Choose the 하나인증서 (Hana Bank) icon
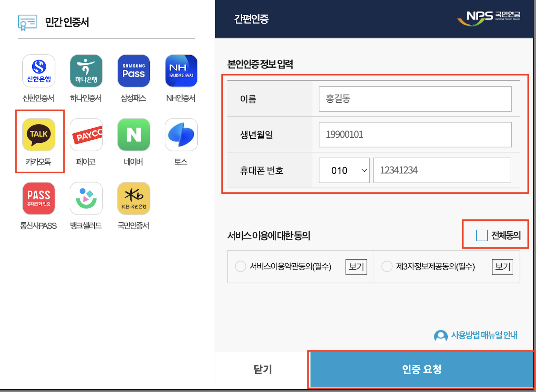Screen dimensions: 536x392 (x=86, y=71)
